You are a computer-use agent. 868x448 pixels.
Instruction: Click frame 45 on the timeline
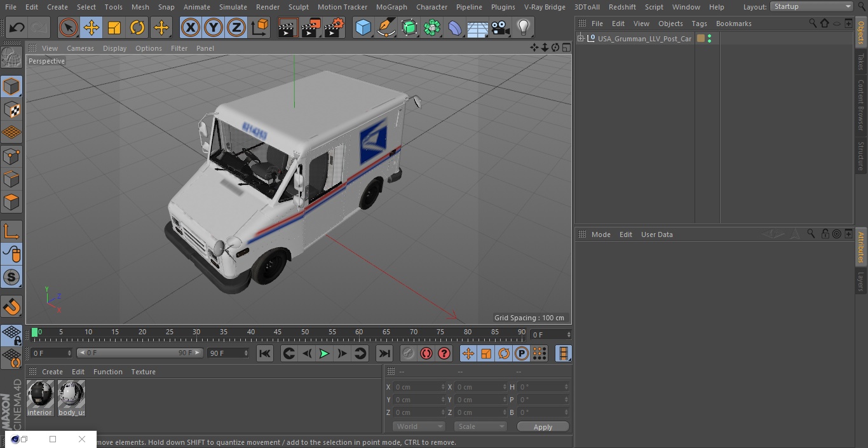click(x=278, y=332)
